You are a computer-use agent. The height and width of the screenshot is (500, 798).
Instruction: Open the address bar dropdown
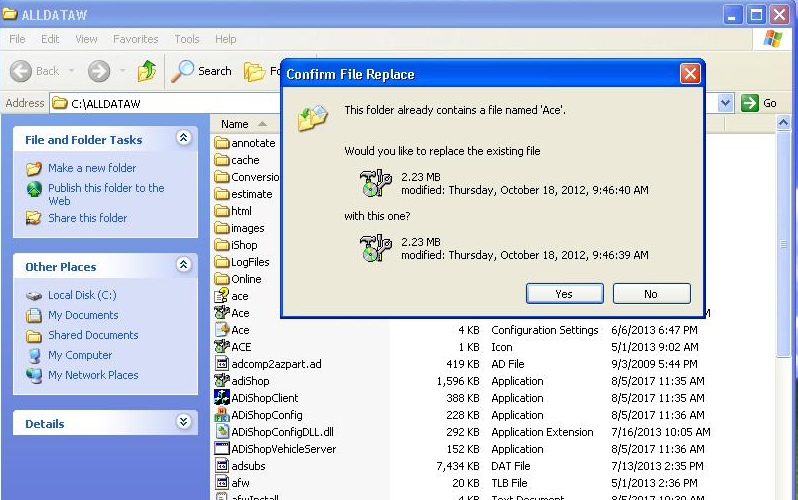coord(725,103)
